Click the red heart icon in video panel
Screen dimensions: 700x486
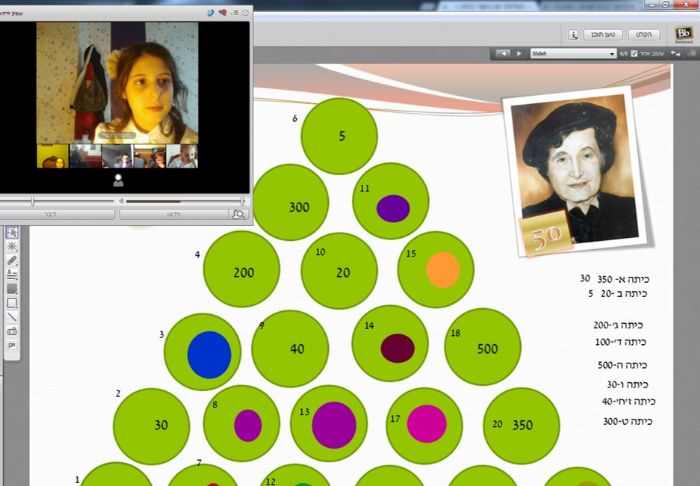222,13
